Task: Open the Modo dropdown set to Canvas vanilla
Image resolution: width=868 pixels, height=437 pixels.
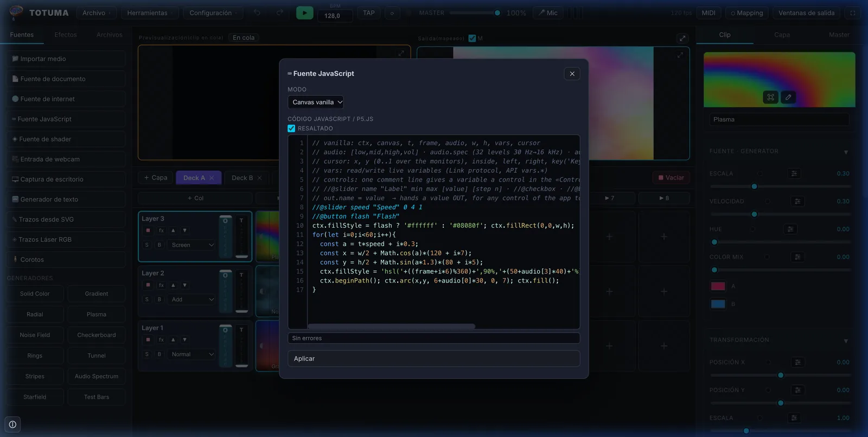Action: click(x=316, y=102)
